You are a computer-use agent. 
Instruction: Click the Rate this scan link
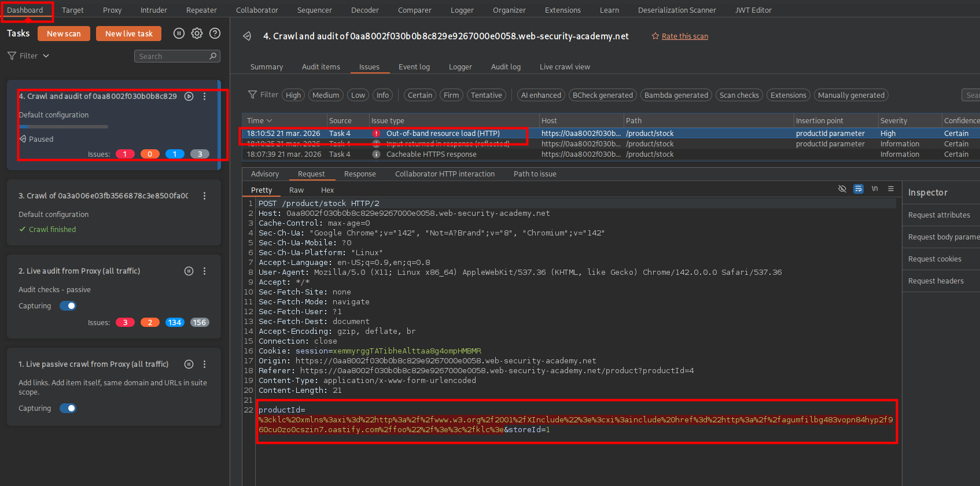click(x=684, y=36)
